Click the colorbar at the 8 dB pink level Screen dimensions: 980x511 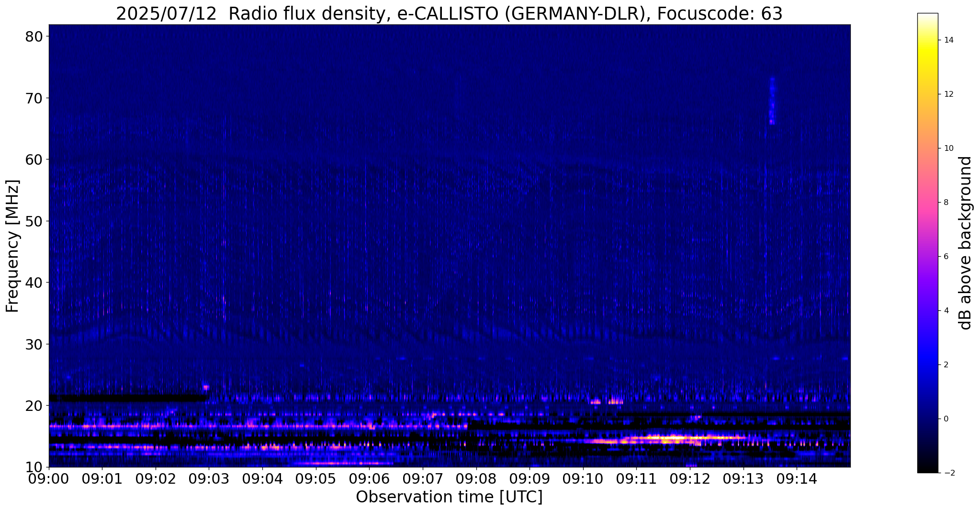click(927, 202)
